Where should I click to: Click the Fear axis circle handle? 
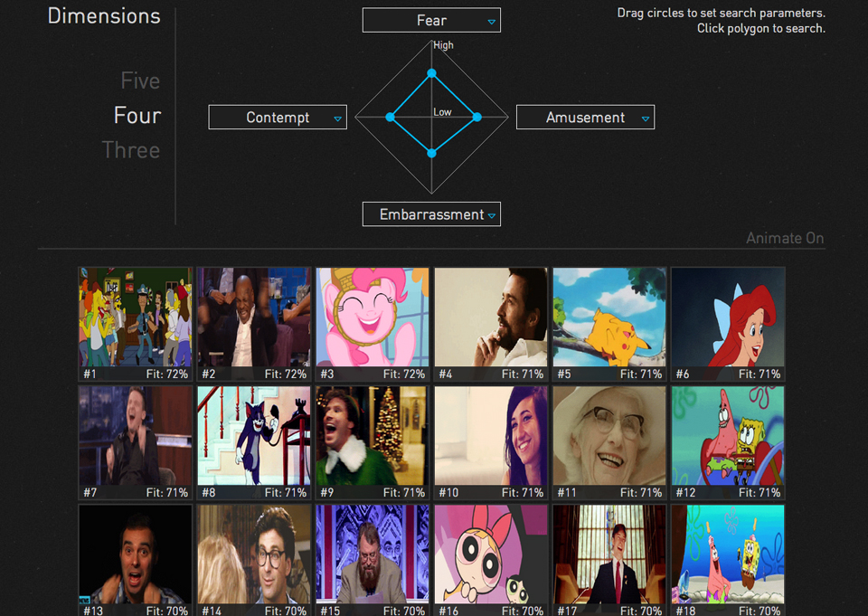432,73
